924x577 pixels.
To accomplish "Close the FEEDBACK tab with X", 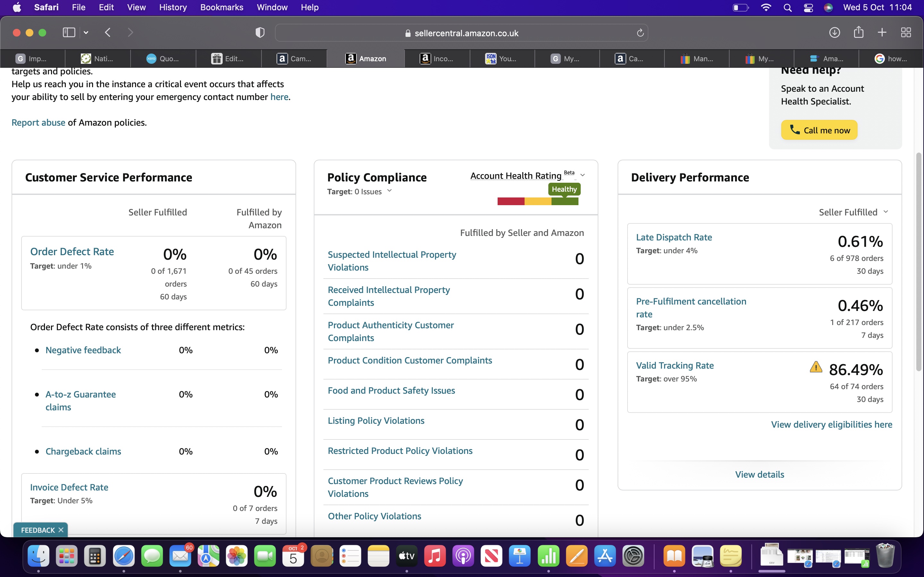I will tap(61, 530).
